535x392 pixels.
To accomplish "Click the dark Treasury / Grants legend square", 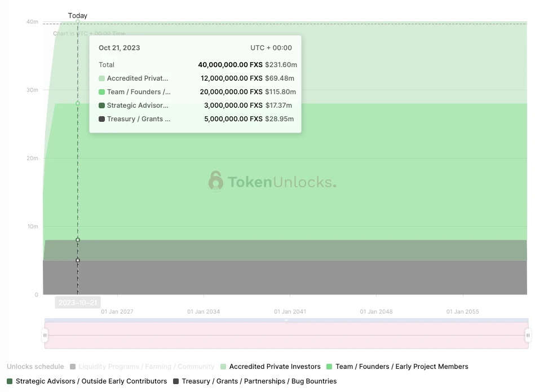I will 176,381.
